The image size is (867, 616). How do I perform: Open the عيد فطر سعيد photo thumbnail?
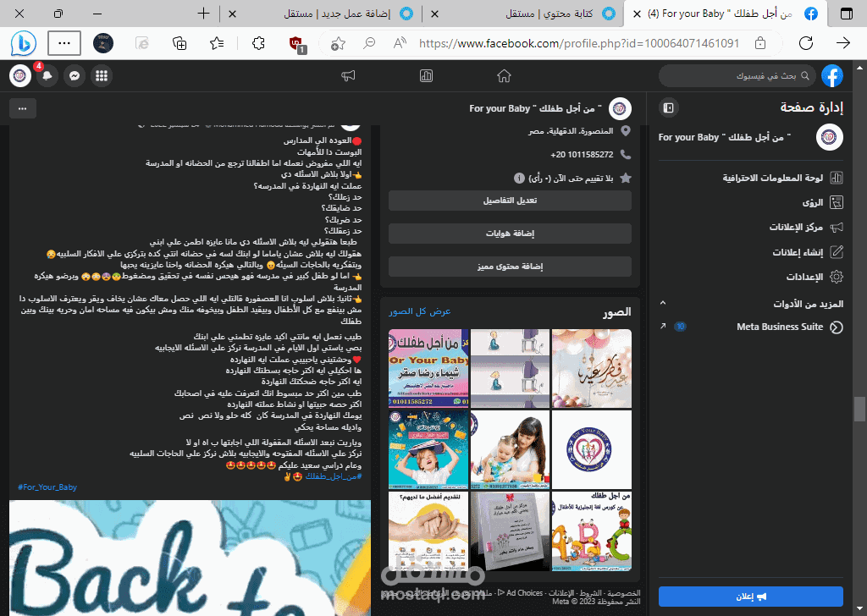[x=592, y=368]
